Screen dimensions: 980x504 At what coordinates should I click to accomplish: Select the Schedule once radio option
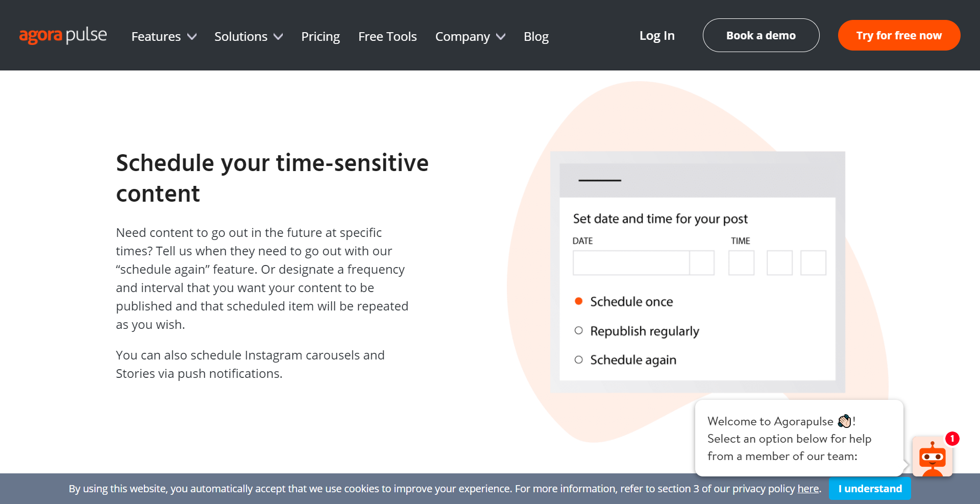[579, 301]
